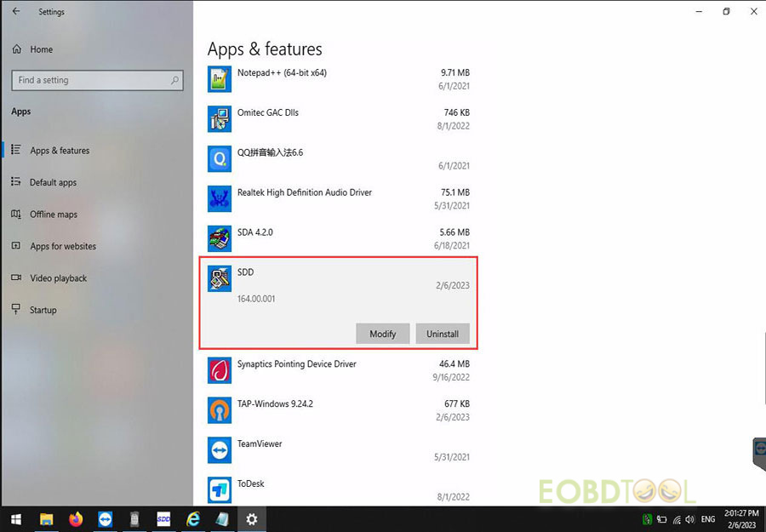Click the SDD app icon in list
This screenshot has height=532, width=766.
tap(220, 278)
